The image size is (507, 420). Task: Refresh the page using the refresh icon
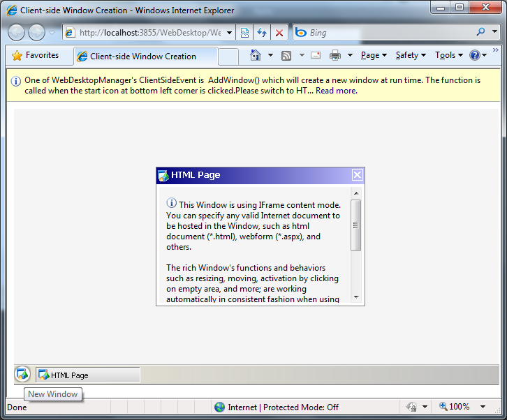pyautogui.click(x=262, y=33)
